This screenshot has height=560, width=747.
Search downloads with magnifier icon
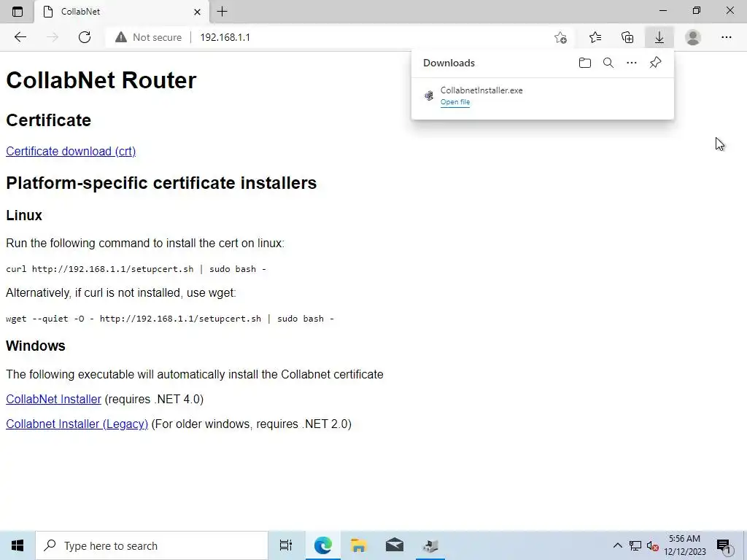pyautogui.click(x=608, y=63)
